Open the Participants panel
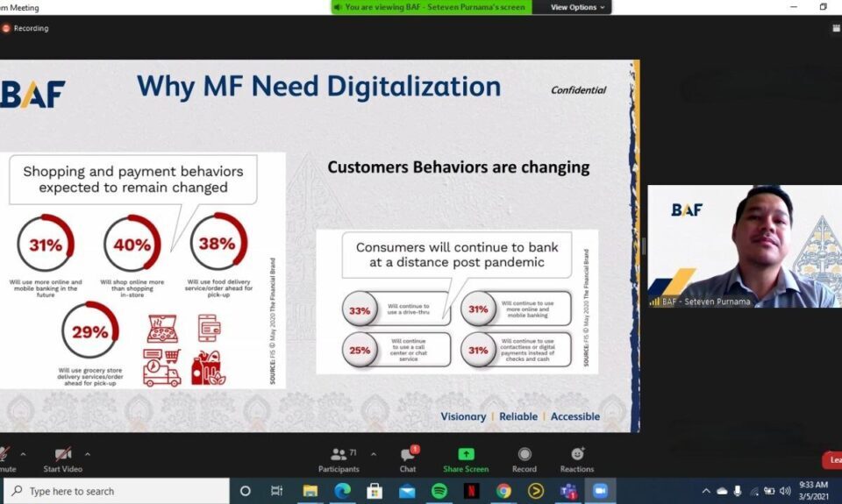The width and height of the screenshot is (842, 504). point(339,458)
